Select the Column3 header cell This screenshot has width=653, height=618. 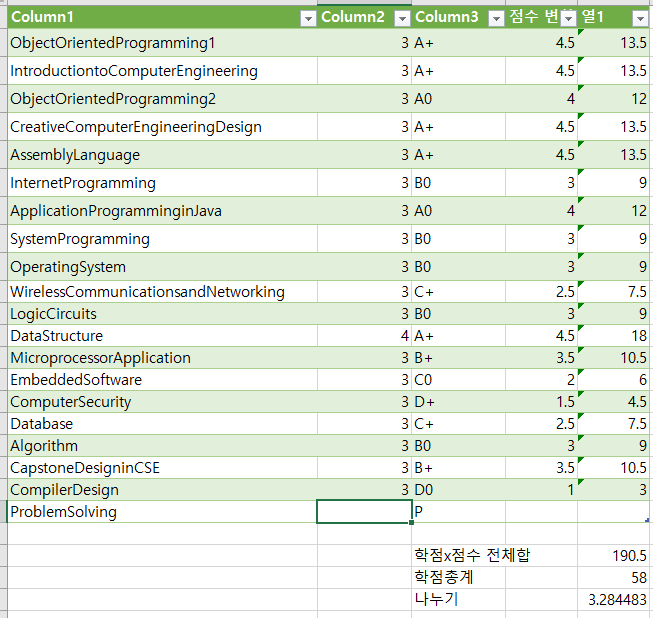pos(459,17)
